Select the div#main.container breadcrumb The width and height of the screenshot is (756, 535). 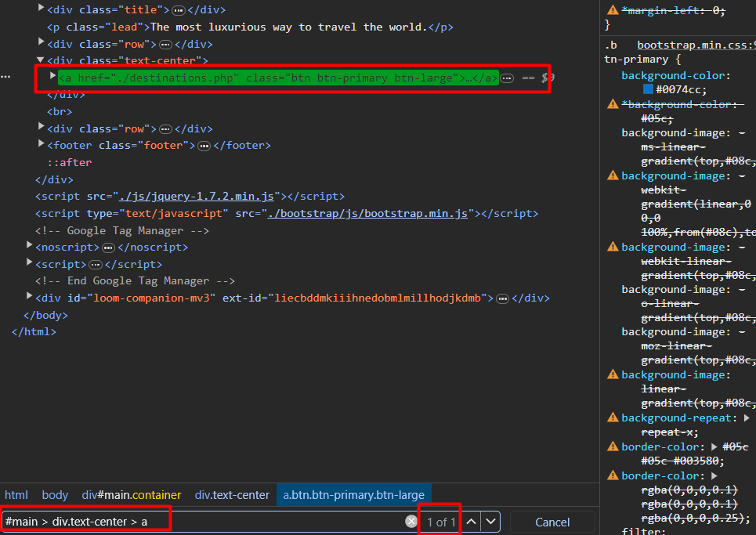132,495
